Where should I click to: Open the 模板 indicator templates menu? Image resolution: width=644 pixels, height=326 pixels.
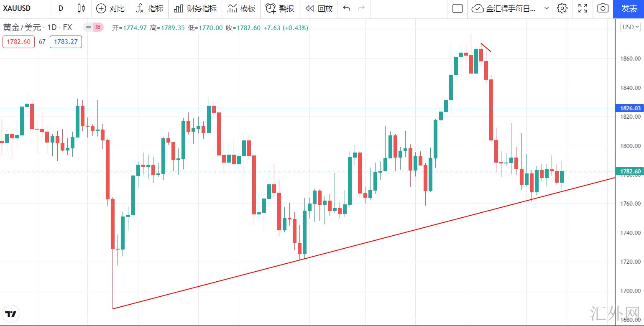[x=241, y=8]
